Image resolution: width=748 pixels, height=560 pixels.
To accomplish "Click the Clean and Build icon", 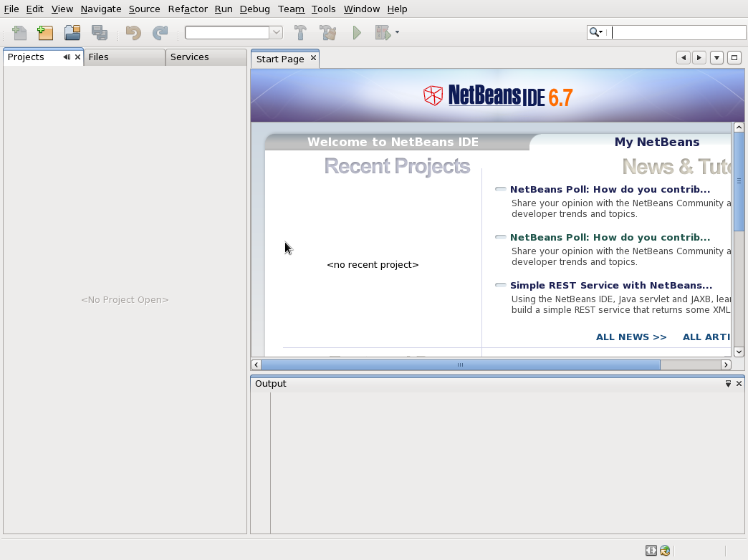I will point(327,32).
